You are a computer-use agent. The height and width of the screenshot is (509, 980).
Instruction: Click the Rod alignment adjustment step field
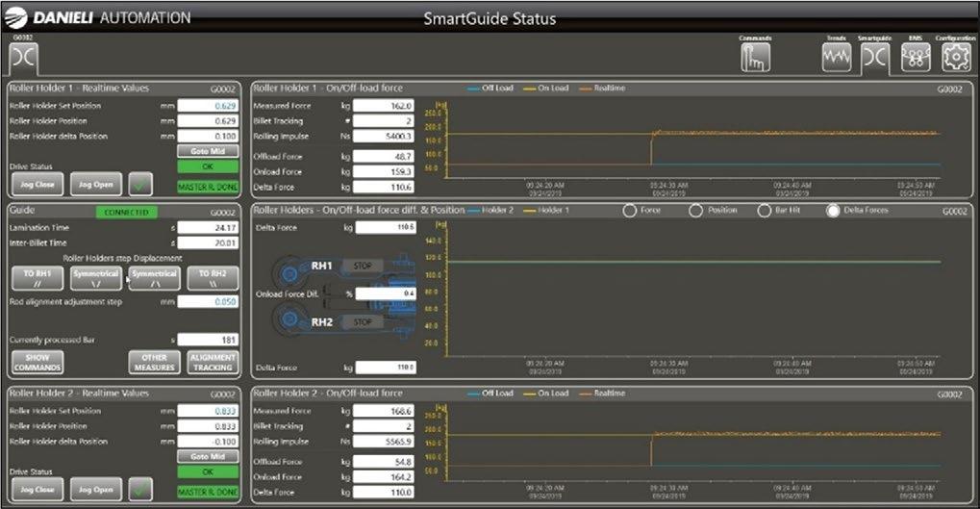[208, 301]
